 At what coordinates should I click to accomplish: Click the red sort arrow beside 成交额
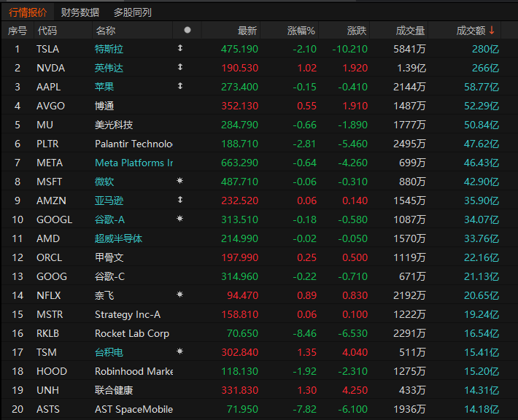[x=492, y=30]
